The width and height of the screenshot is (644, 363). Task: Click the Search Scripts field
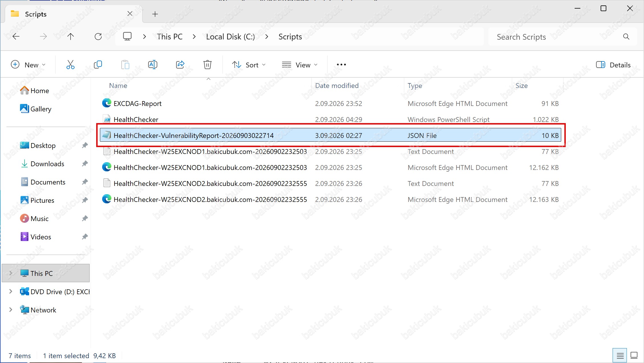click(x=557, y=37)
